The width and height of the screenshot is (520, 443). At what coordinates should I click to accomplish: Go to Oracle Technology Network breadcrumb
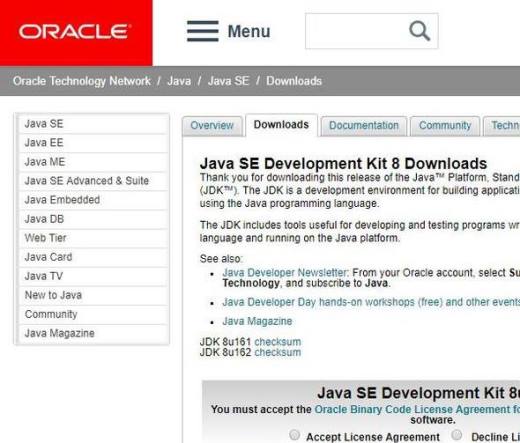pos(82,81)
